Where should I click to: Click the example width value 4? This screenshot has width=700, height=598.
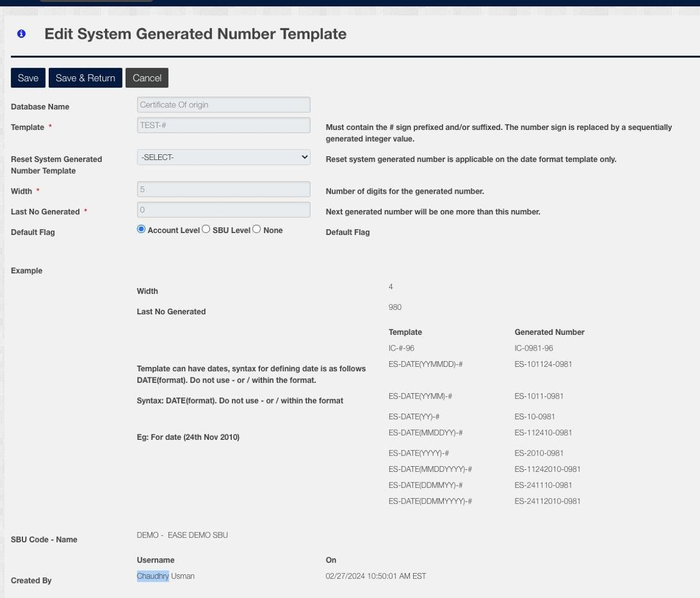[391, 287]
